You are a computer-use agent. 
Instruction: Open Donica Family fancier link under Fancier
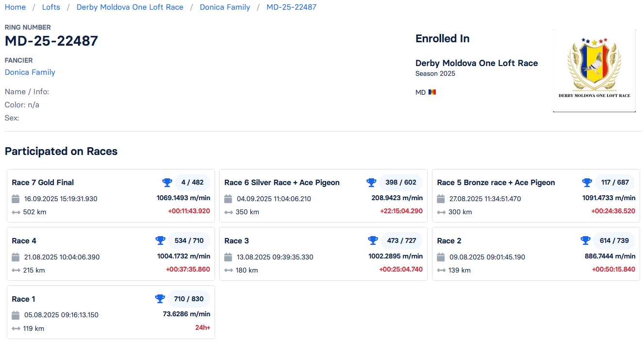pos(30,72)
